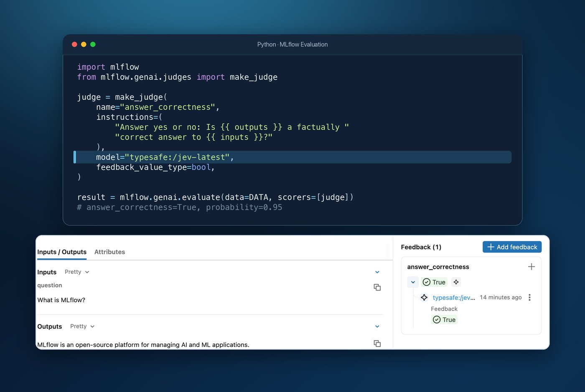The image size is (585, 392).
Task: Collapse the answer_correctness feedback entry
Action: pos(413,282)
